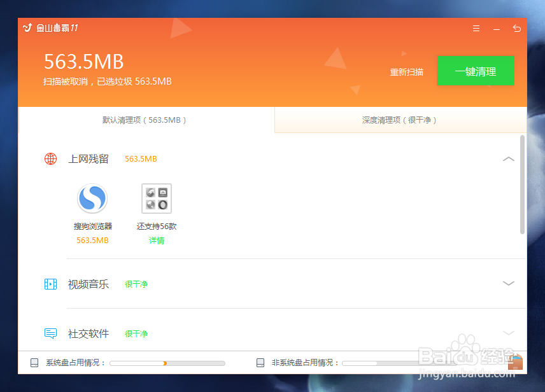Click the 上网残留 globe icon
The width and height of the screenshot is (545, 392).
50,159
